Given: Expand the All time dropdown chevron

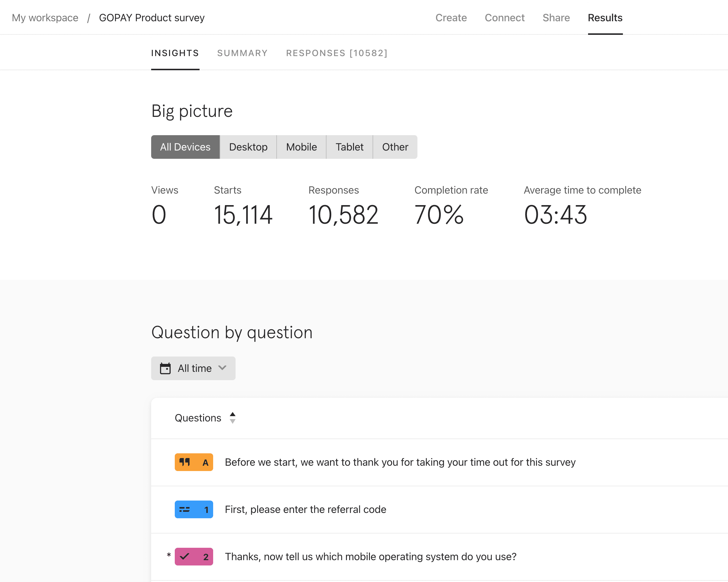Looking at the screenshot, I should [222, 368].
